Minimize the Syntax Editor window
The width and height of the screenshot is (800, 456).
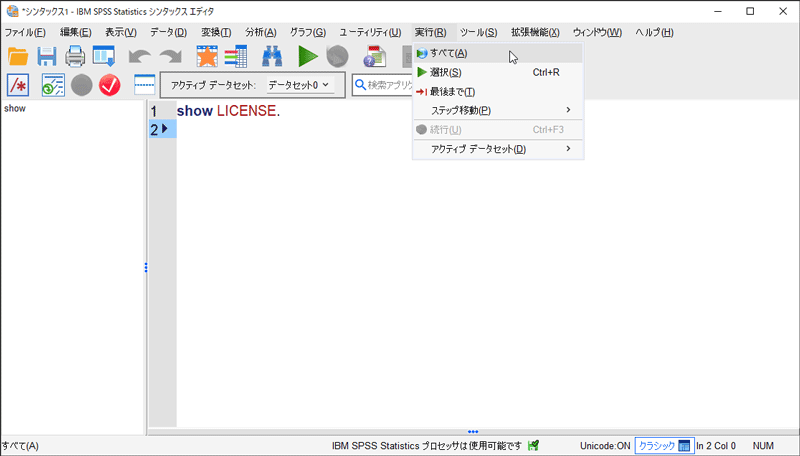tap(718, 11)
